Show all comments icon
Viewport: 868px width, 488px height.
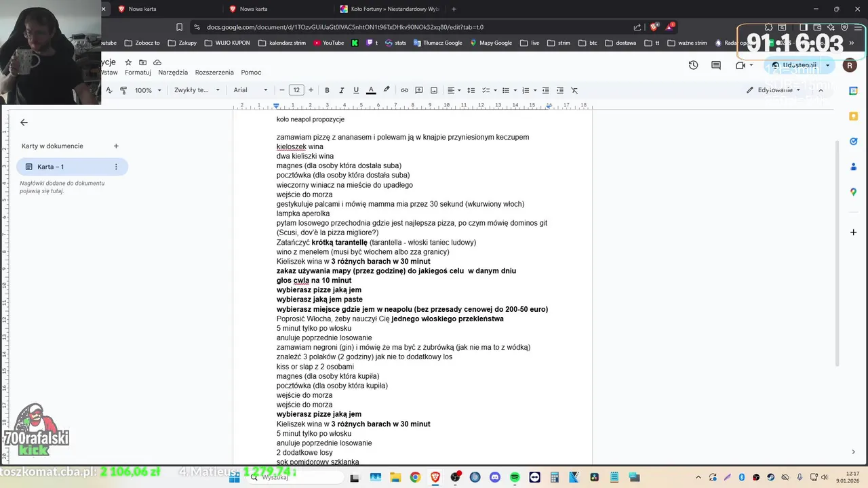point(716,65)
